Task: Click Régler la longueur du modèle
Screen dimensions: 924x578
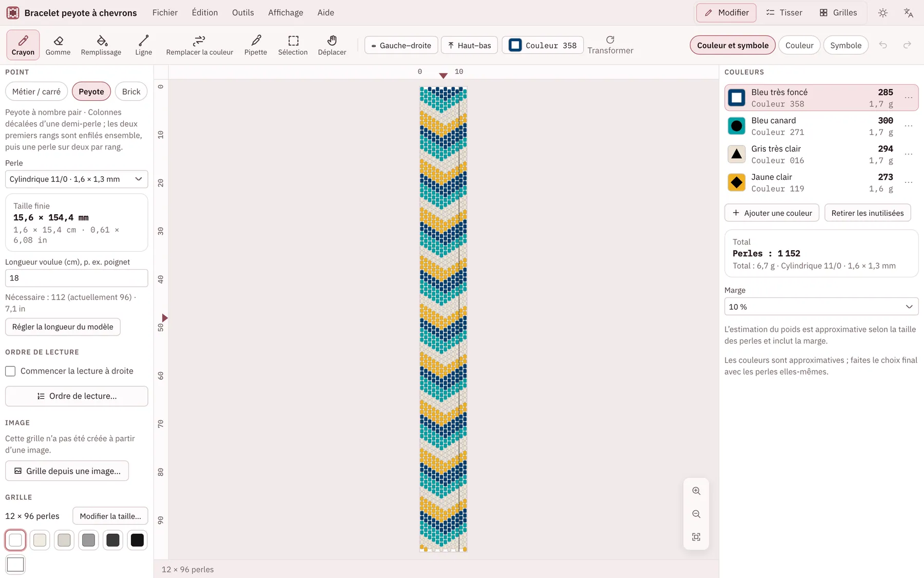Action: [x=63, y=327]
